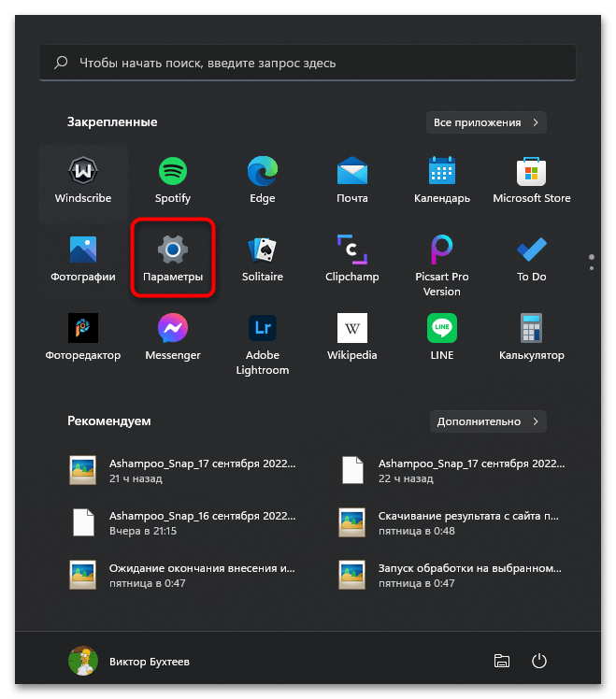
Task: Open Ashampoo_Snap_17 file from 21 ч назад
Action: coord(183,470)
